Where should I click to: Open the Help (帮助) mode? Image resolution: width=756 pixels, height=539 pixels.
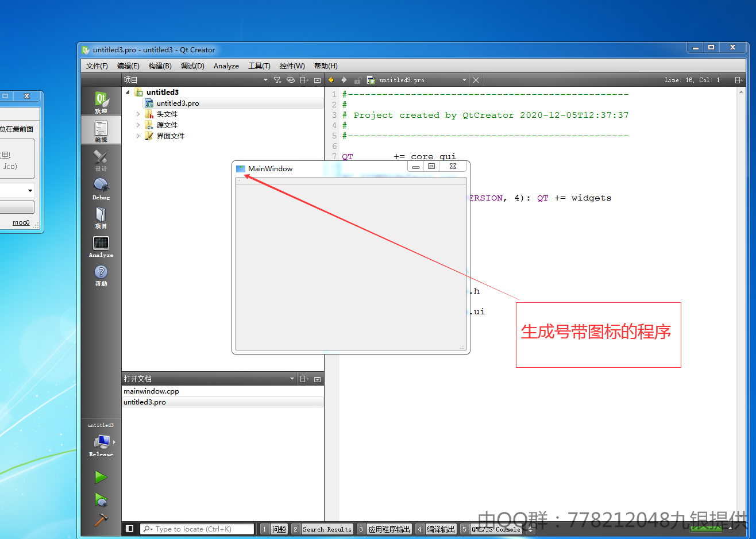(101, 274)
